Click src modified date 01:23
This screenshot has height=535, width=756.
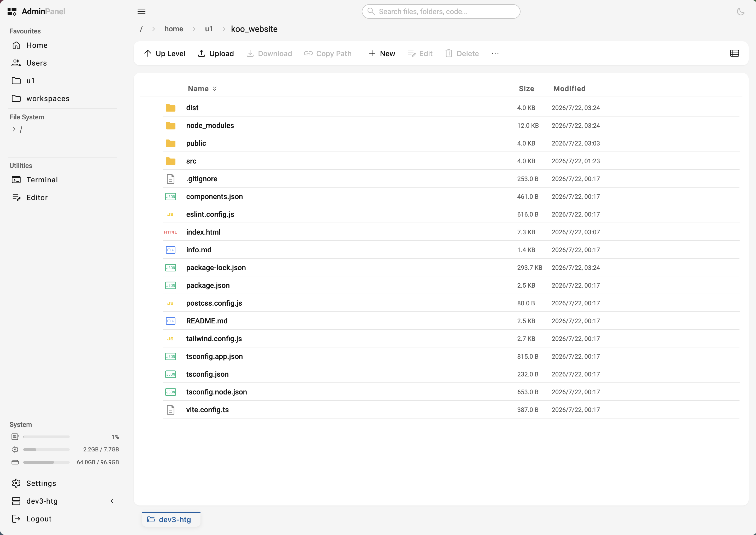point(576,161)
